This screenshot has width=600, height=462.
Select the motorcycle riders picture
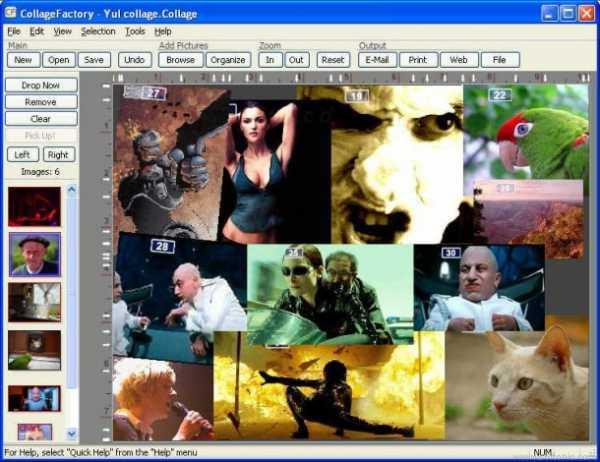click(x=330, y=293)
